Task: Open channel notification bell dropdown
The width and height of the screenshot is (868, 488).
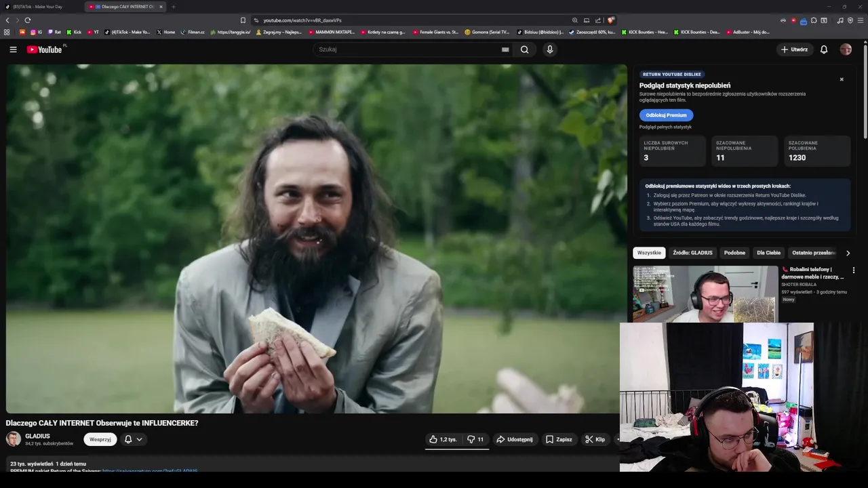Action: coord(134,439)
